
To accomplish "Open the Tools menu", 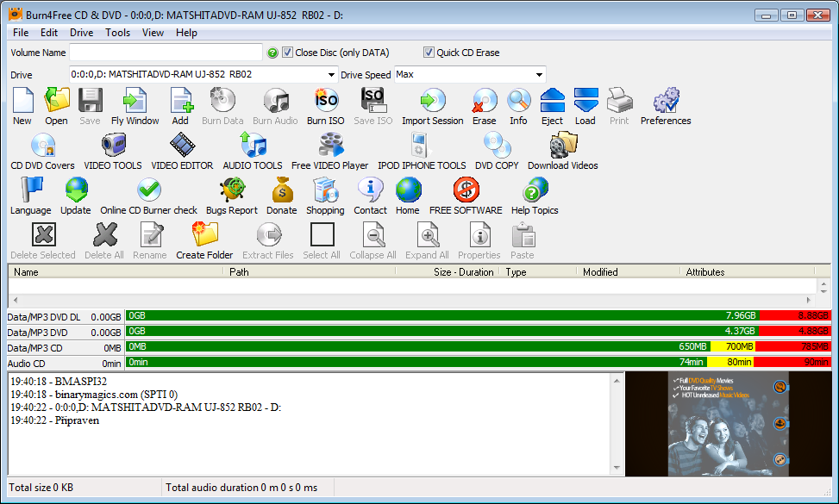I will tap(117, 33).
